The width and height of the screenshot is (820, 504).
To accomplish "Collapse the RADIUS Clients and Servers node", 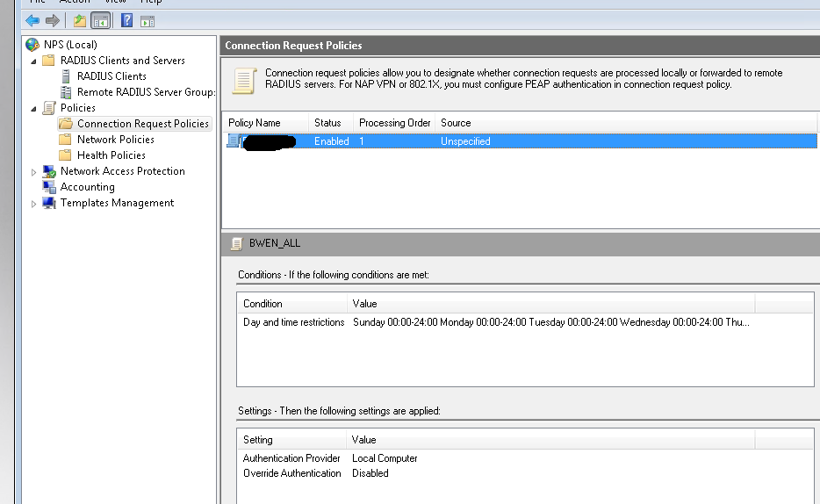I will pyautogui.click(x=34, y=61).
